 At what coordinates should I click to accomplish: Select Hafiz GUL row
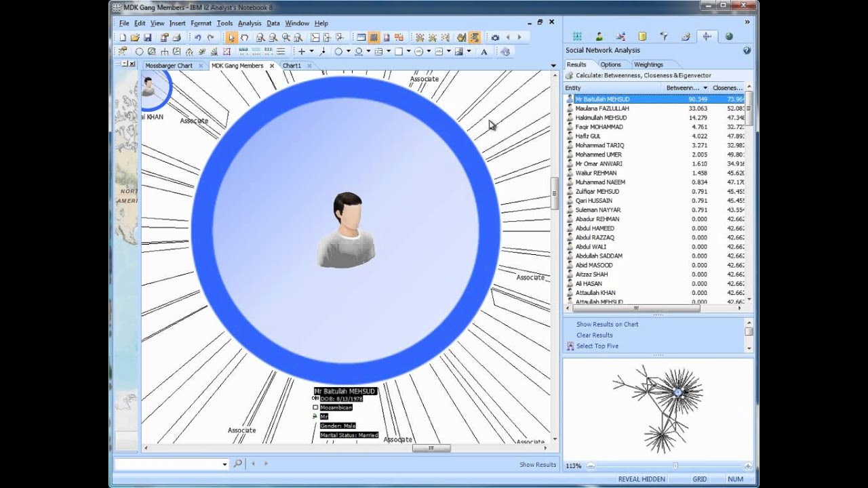(656, 136)
